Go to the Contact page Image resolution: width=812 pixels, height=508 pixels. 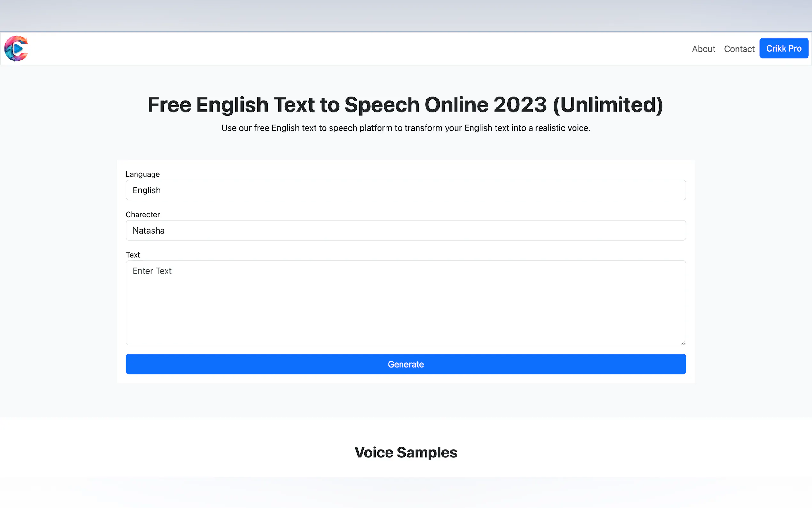pyautogui.click(x=739, y=49)
